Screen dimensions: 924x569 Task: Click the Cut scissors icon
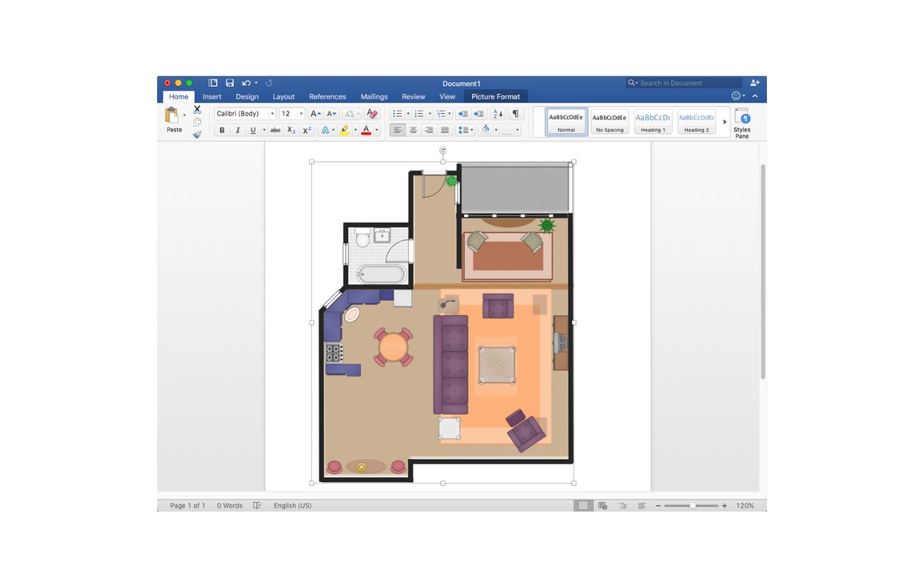pos(197,110)
